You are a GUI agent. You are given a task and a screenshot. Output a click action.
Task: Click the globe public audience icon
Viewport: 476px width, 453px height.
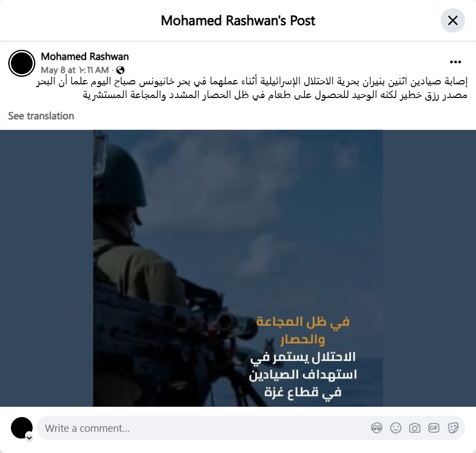120,70
